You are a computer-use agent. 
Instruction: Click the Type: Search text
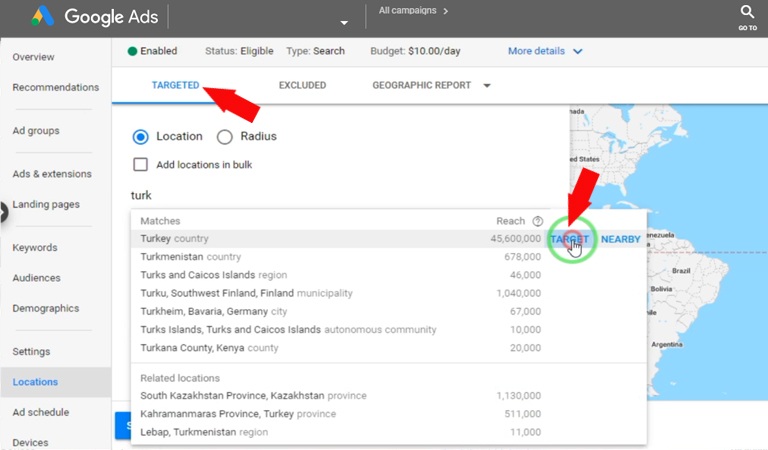point(315,51)
